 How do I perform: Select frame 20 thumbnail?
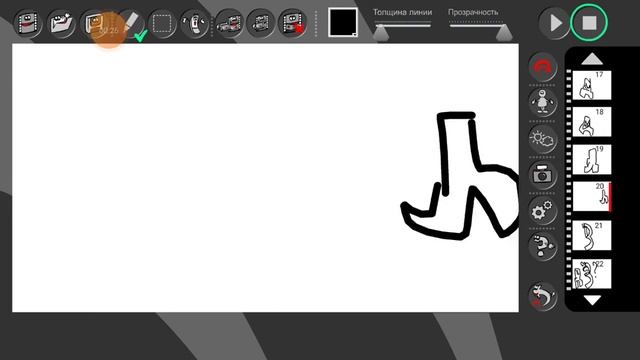pos(592,197)
